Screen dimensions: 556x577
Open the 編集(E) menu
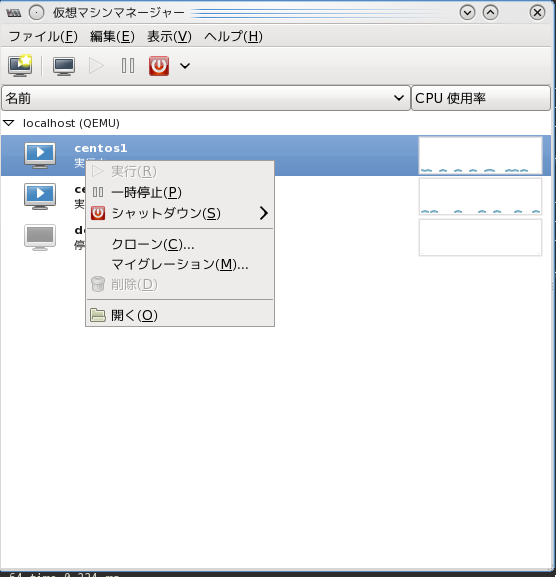(112, 36)
